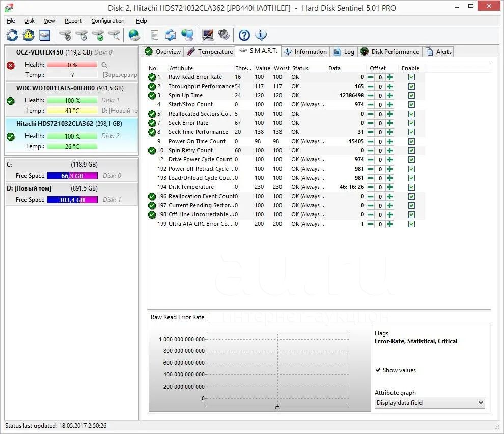Click the globe with disk toolbar icon
The image size is (504, 434).
(134, 35)
